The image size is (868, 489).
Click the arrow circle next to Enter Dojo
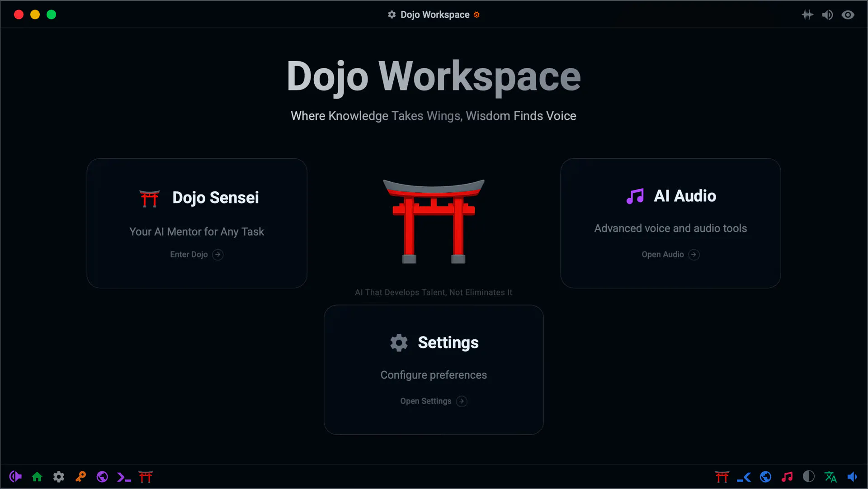click(218, 254)
